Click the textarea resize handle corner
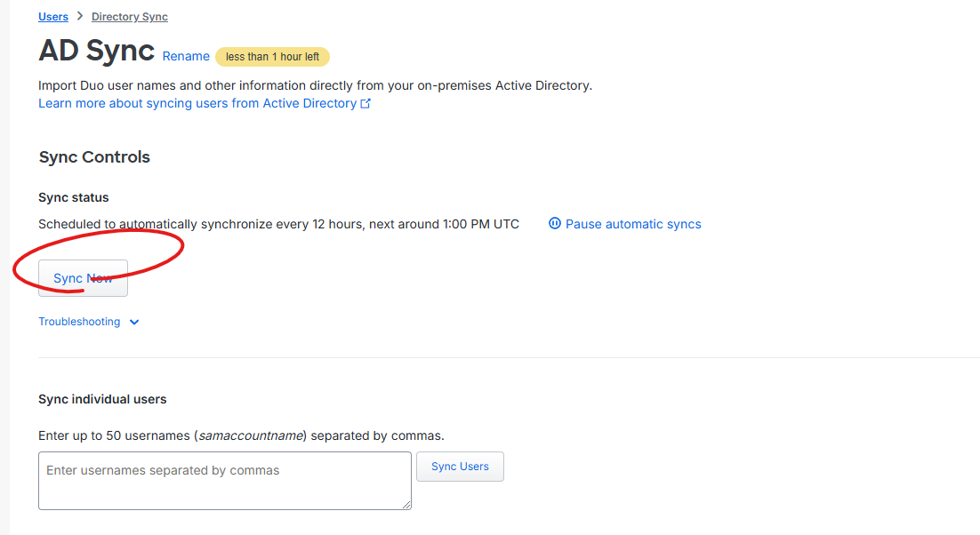Image resolution: width=980 pixels, height=535 pixels. pos(406,505)
